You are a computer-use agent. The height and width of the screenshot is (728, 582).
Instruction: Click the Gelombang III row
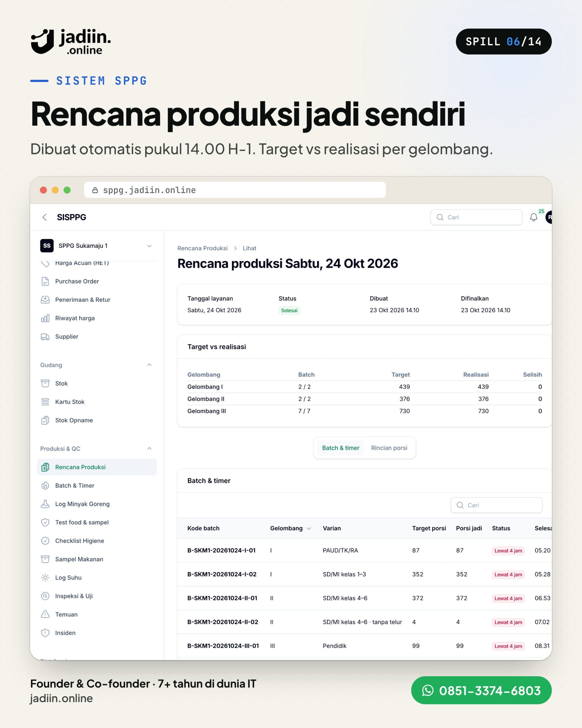(x=364, y=411)
